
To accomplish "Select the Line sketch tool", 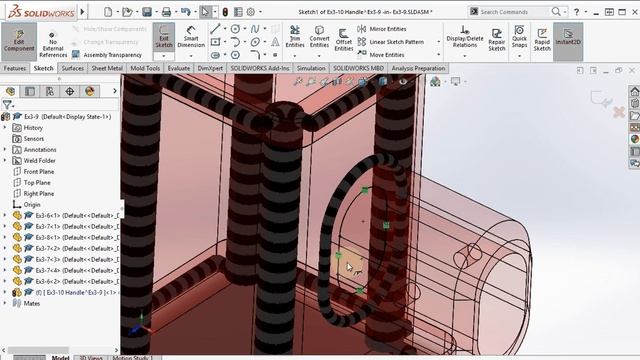I will point(215,29).
